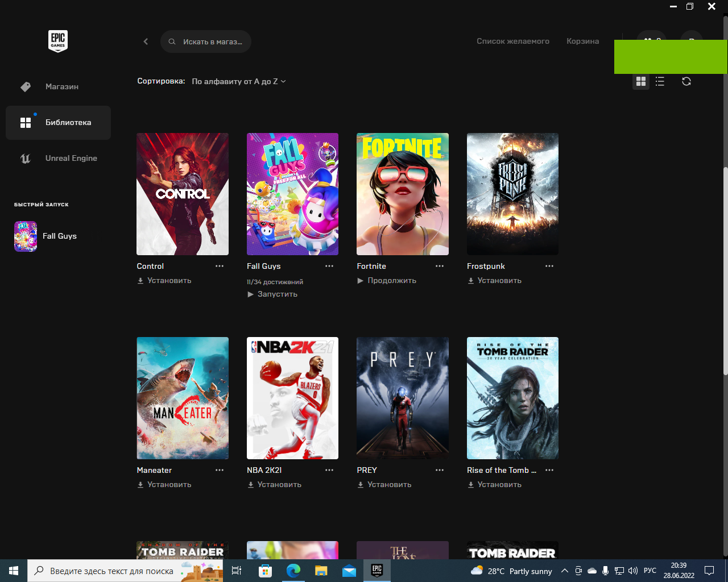This screenshot has width=728, height=582.
Task: Click the Epic Games logo
Action: click(58, 41)
